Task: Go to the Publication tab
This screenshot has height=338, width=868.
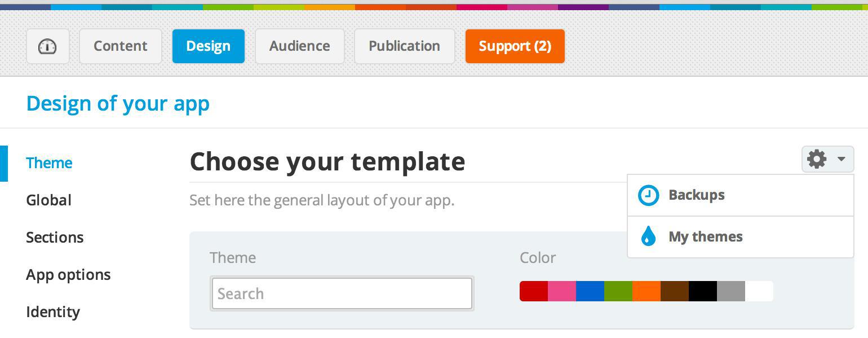Action: [x=404, y=46]
